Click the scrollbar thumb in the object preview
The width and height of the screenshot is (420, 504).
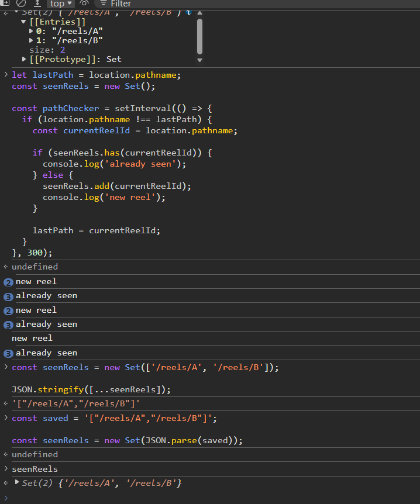199,36
